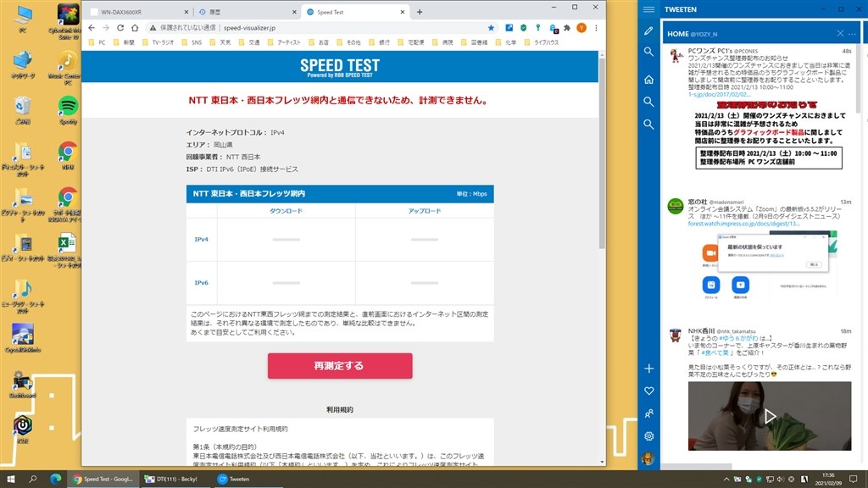This screenshot has height=488, width=868.
Task: Switch to Tweeten taskbar item
Action: [x=248, y=480]
